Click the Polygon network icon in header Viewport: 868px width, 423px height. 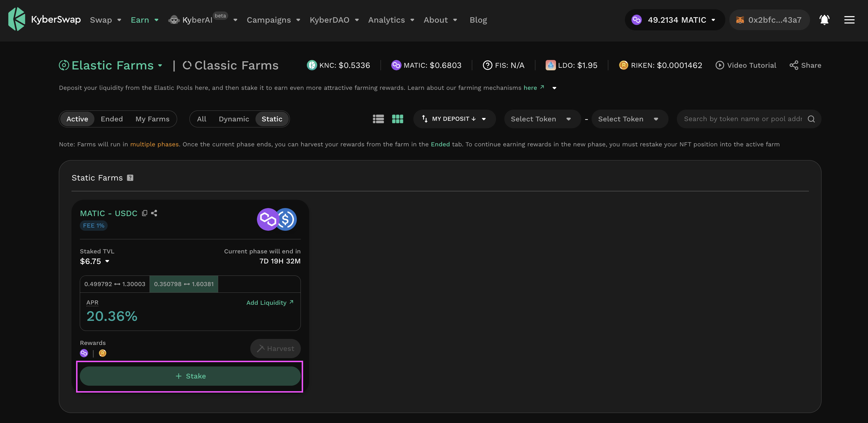tap(636, 20)
